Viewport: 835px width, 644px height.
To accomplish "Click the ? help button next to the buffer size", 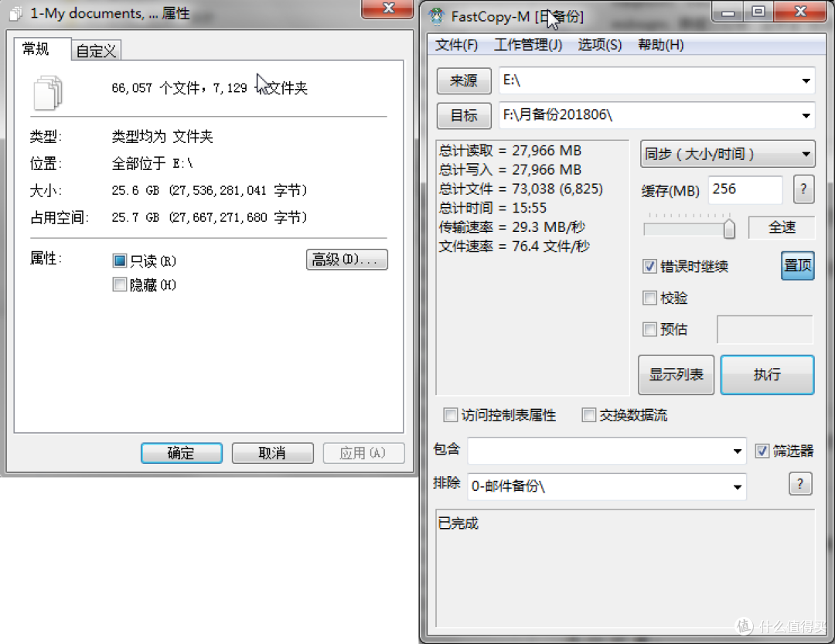I will (803, 189).
